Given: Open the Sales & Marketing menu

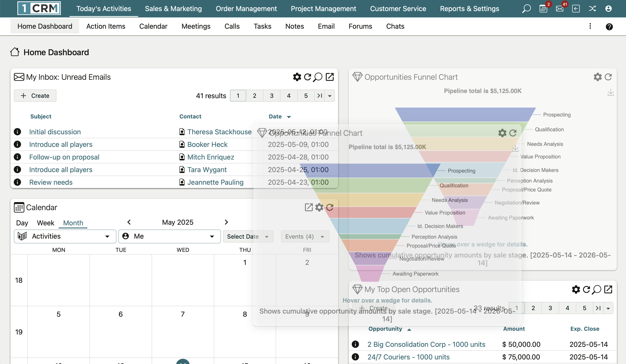Looking at the screenshot, I should 173,8.
